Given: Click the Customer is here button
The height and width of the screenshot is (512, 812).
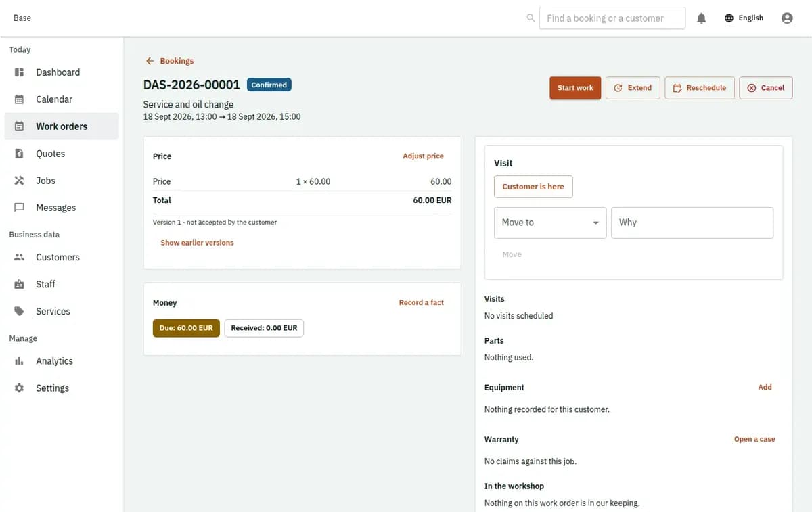Looking at the screenshot, I should coord(533,187).
